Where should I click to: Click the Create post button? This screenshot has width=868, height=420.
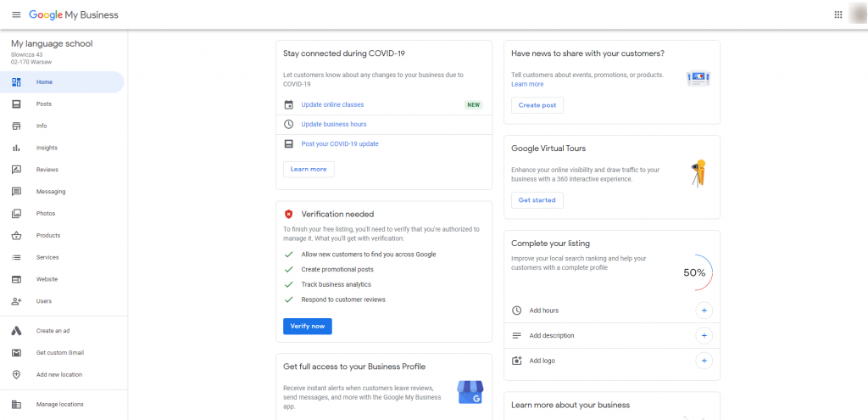[537, 105]
